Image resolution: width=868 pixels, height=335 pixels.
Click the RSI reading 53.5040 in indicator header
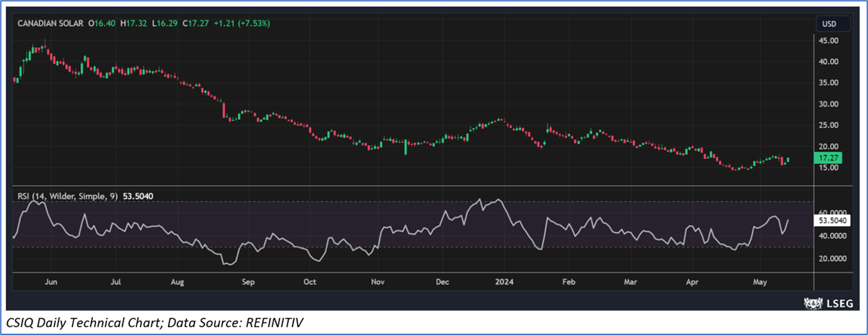tap(137, 197)
